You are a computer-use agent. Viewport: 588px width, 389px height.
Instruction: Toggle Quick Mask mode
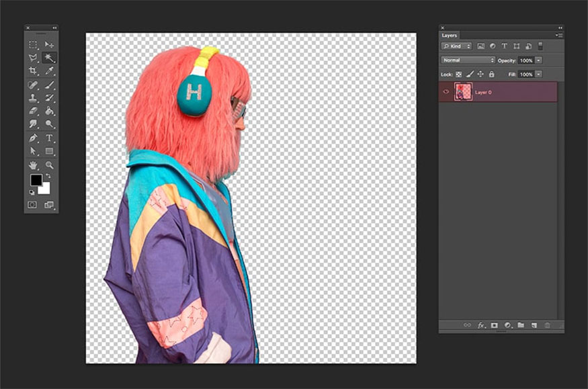33,205
